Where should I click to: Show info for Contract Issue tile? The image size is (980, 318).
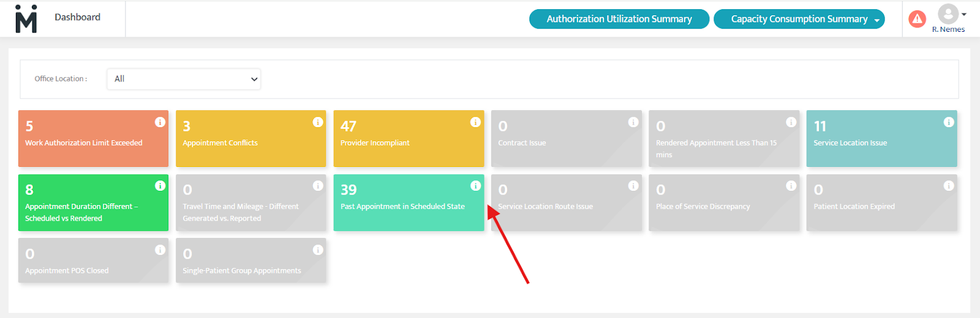pyautogui.click(x=633, y=122)
